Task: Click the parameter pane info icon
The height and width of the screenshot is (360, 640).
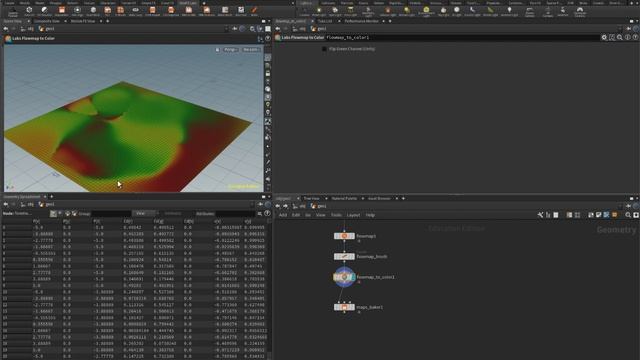Action: point(627,38)
